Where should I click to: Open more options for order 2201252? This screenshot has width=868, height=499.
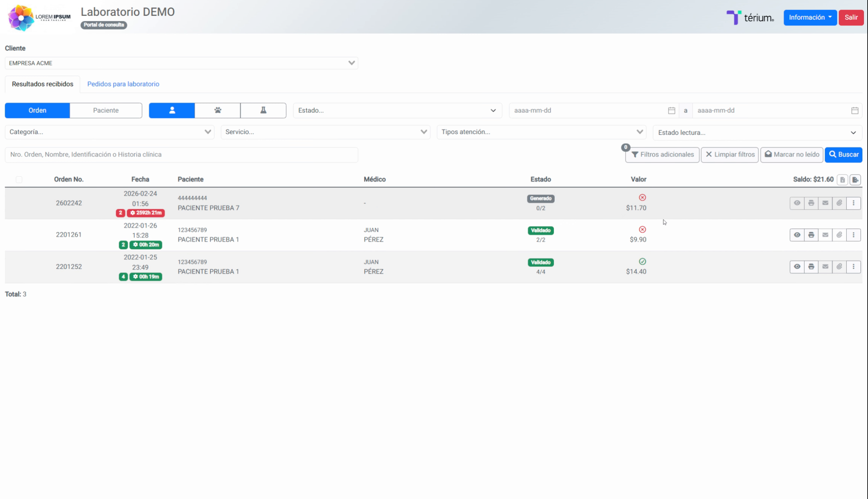pyautogui.click(x=854, y=267)
